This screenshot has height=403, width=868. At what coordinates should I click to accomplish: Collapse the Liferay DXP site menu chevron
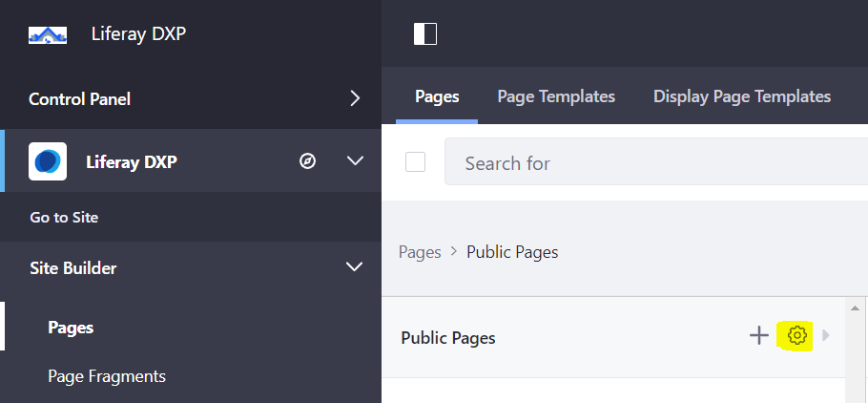[355, 161]
